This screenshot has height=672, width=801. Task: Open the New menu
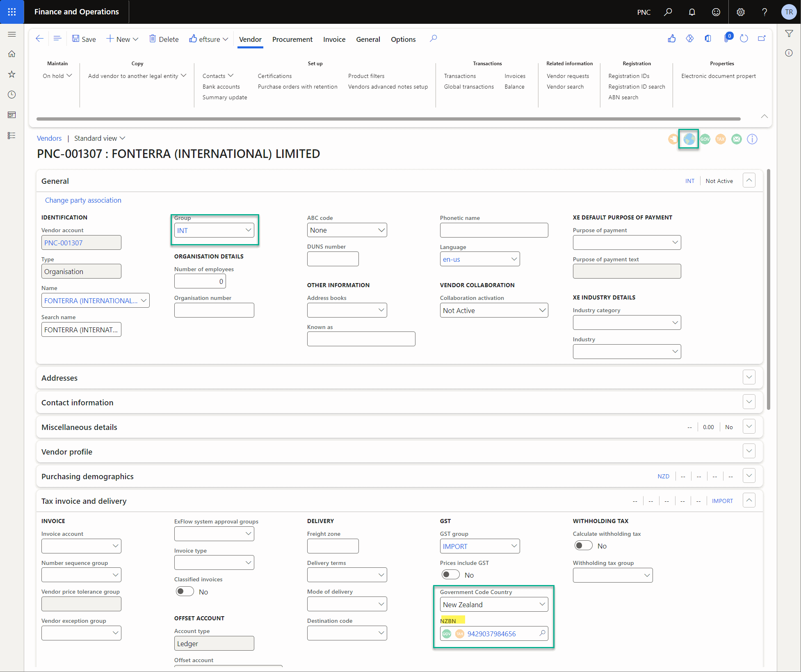[122, 39]
